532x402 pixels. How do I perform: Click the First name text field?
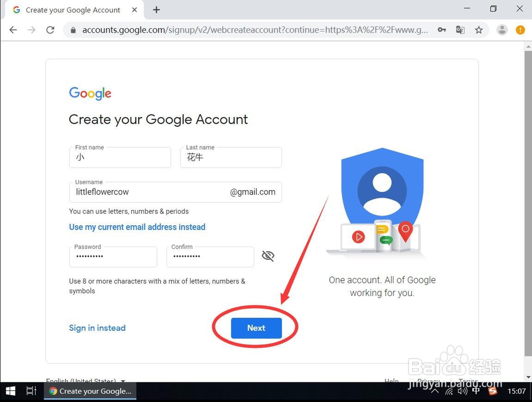[x=120, y=157]
